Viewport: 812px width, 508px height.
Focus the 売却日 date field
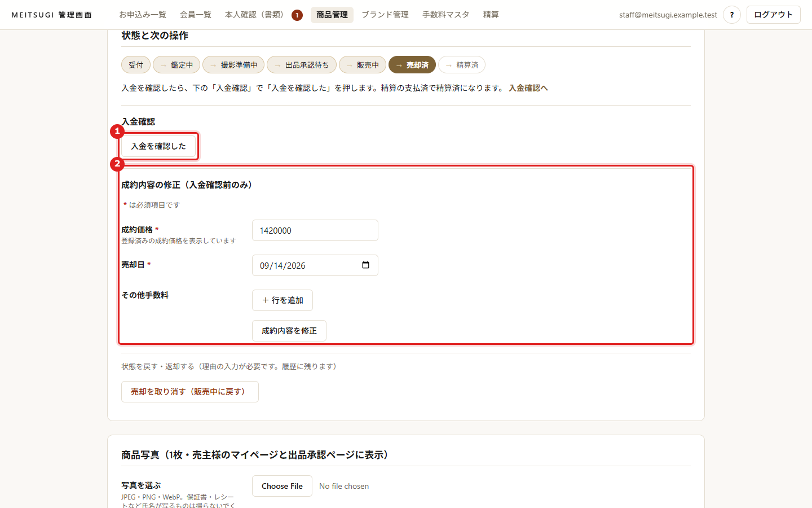pyautogui.click(x=315, y=265)
